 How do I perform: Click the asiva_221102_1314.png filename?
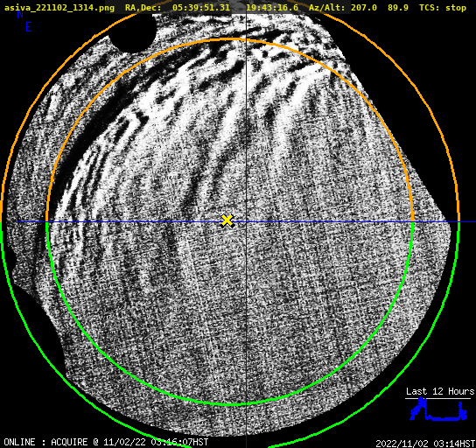pos(59,8)
